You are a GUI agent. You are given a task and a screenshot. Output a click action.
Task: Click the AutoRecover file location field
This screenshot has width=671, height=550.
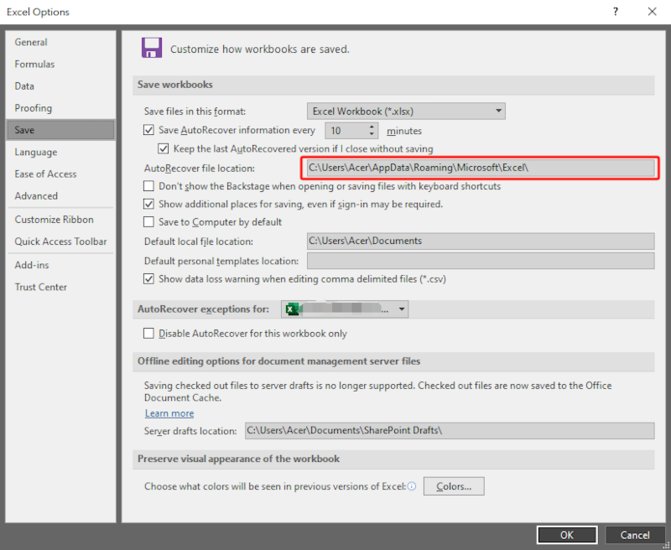(x=481, y=168)
